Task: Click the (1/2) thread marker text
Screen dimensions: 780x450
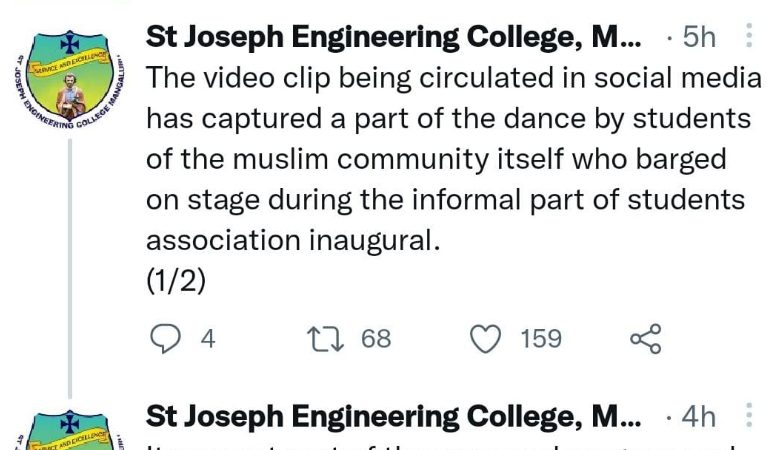Action: [x=176, y=281]
